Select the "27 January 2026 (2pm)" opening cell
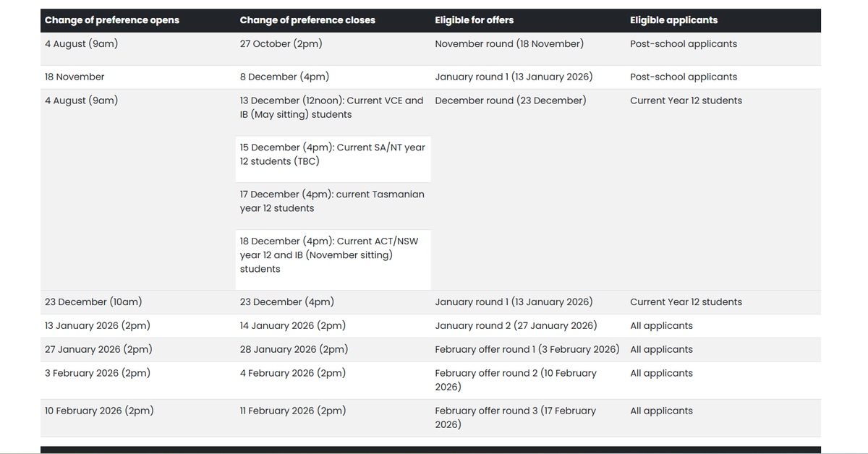Viewport: 868px width, 454px height. [98, 350]
